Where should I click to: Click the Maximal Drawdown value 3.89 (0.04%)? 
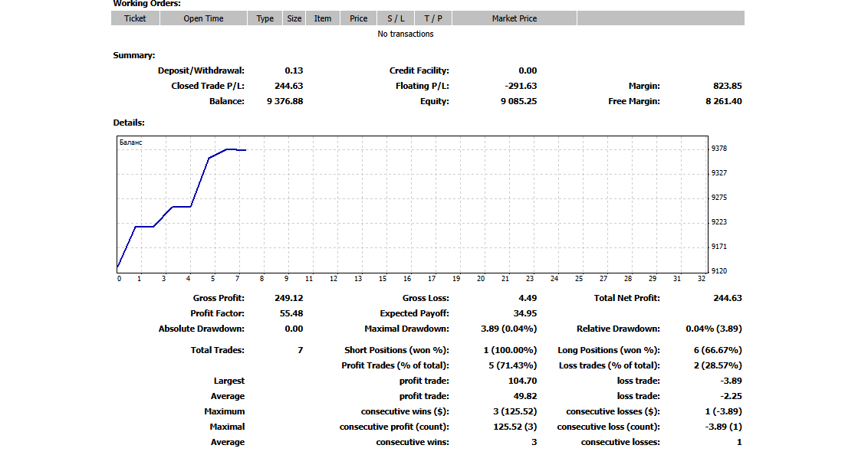(508, 329)
